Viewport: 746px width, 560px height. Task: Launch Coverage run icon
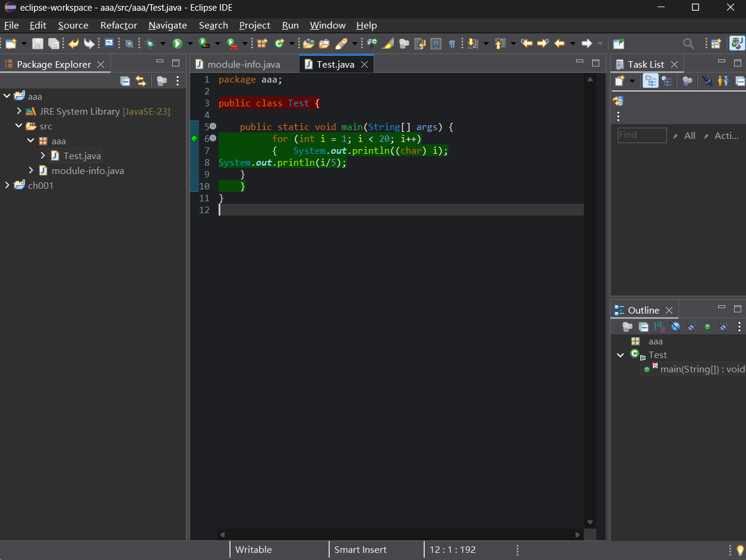click(x=204, y=43)
